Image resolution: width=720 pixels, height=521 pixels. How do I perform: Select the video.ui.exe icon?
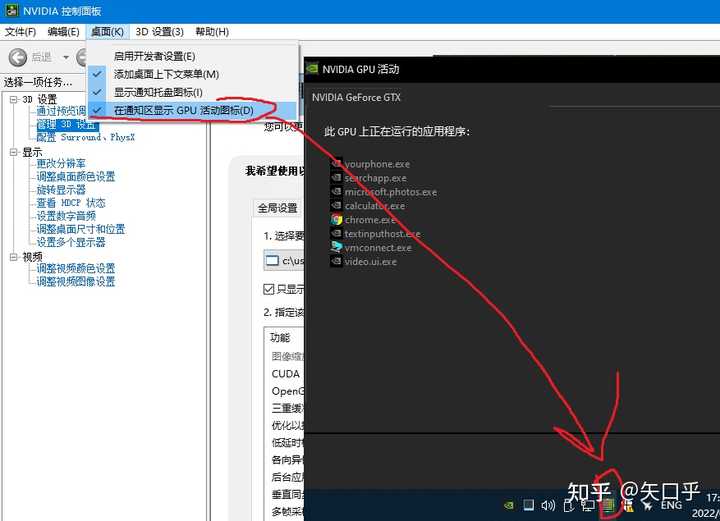click(x=337, y=261)
